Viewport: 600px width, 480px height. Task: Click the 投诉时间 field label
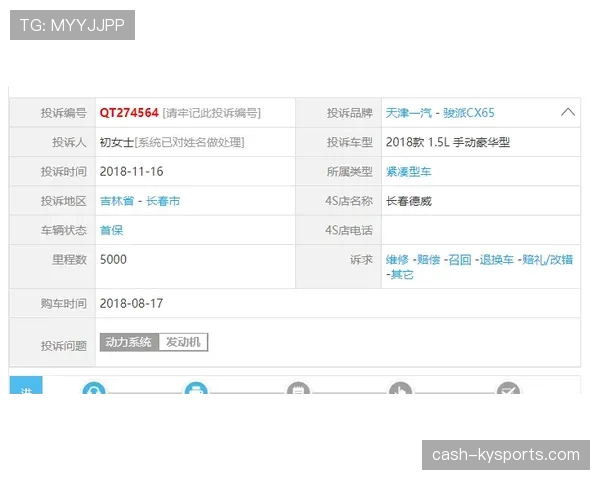(x=64, y=171)
